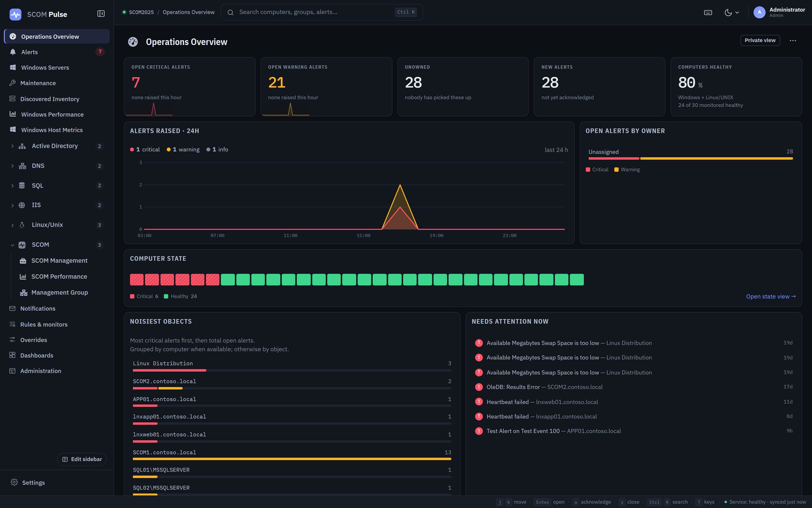
Task: Expand the Active Directory group
Action: (12, 146)
